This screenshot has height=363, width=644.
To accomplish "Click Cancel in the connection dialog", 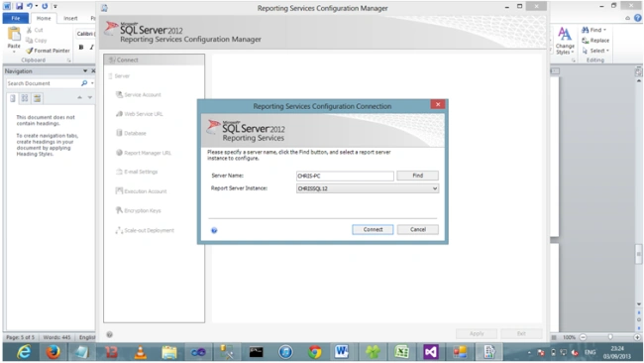I will [x=418, y=229].
